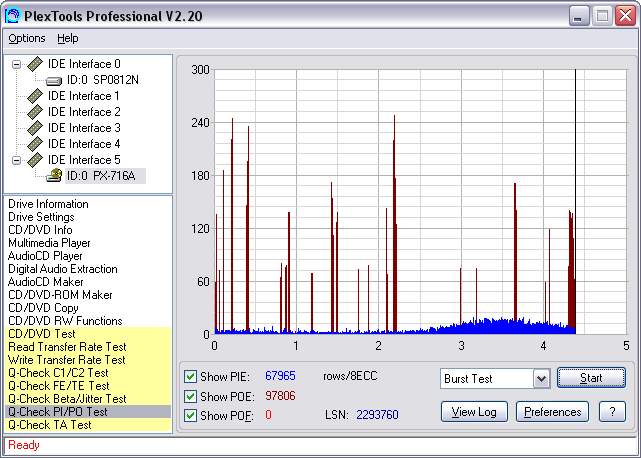Viewport: 641px width, 458px height.
Task: Select IDE Interface 3 label
Action: click(x=84, y=128)
